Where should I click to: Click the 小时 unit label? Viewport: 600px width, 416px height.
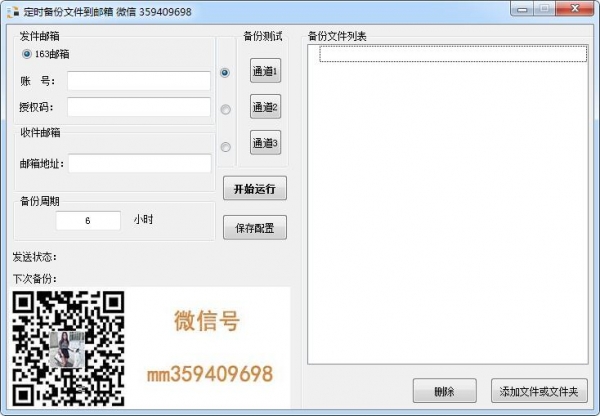143,219
